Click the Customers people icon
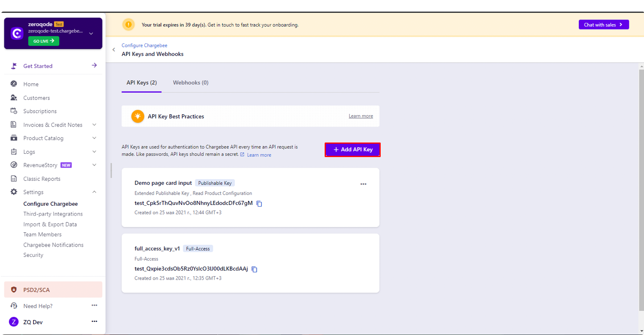The width and height of the screenshot is (644, 335). point(14,98)
